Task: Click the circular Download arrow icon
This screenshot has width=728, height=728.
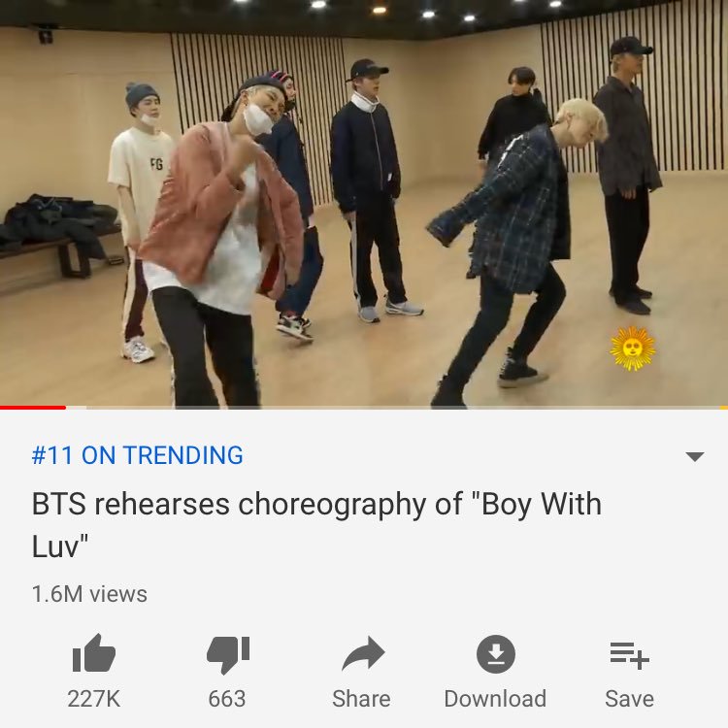Action: 496,654
